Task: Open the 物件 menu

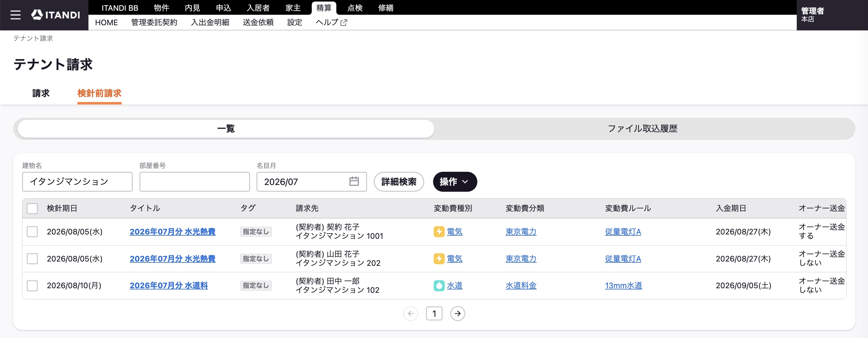Action: pyautogui.click(x=161, y=8)
